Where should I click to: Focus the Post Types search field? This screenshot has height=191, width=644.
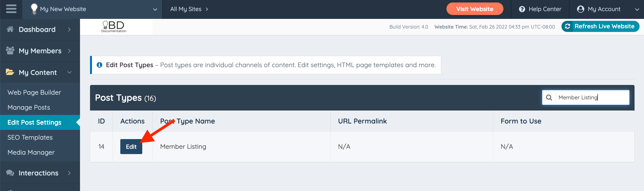(x=592, y=97)
